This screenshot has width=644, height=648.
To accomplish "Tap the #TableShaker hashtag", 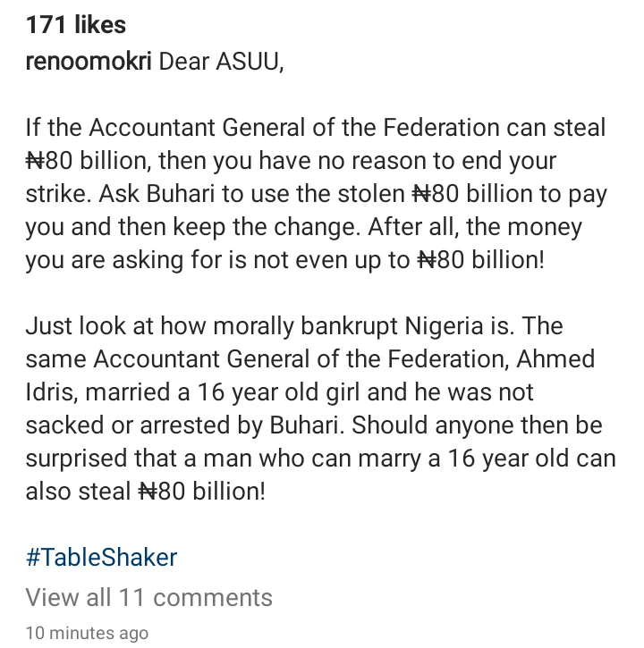I will pyautogui.click(x=101, y=557).
